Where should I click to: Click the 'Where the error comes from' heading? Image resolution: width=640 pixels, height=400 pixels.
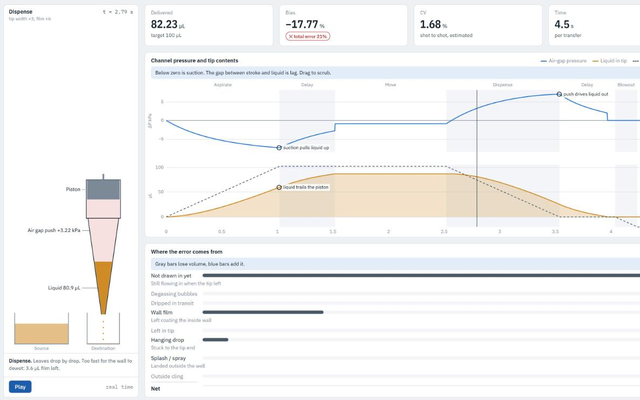pyautogui.click(x=187, y=252)
